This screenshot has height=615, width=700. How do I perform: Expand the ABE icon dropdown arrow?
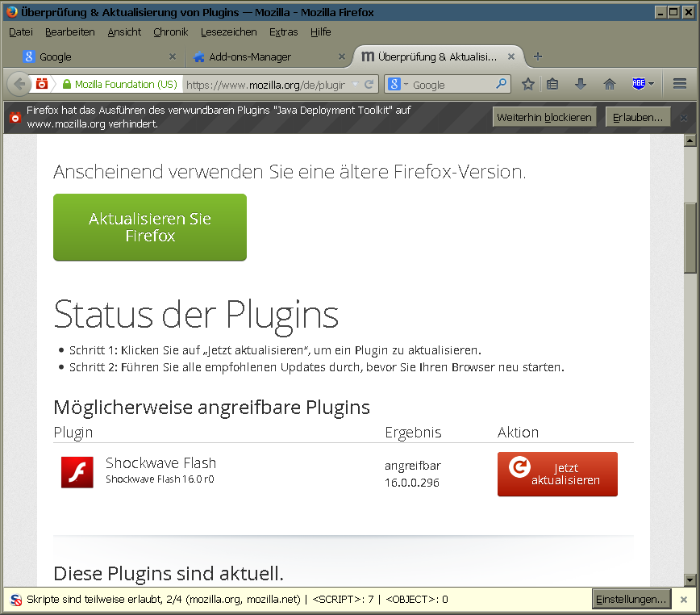652,84
